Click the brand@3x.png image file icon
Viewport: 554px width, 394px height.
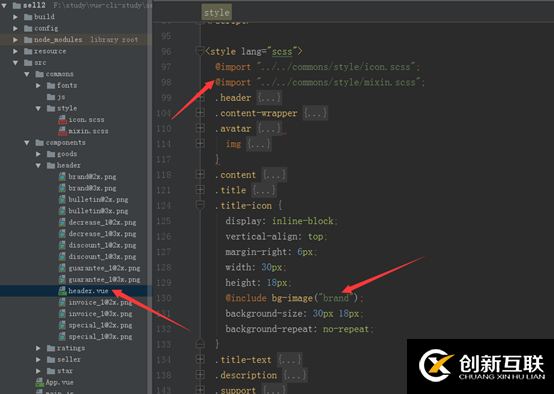pos(62,188)
